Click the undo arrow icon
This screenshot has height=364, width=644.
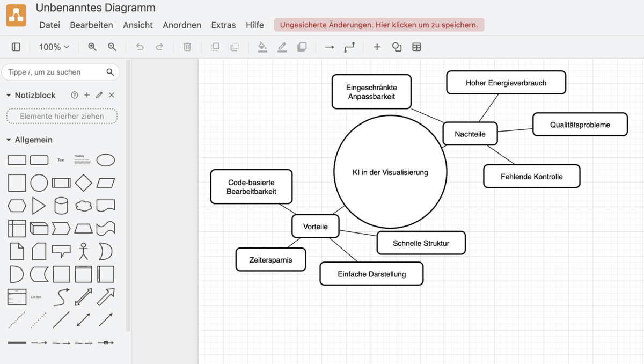click(x=140, y=47)
